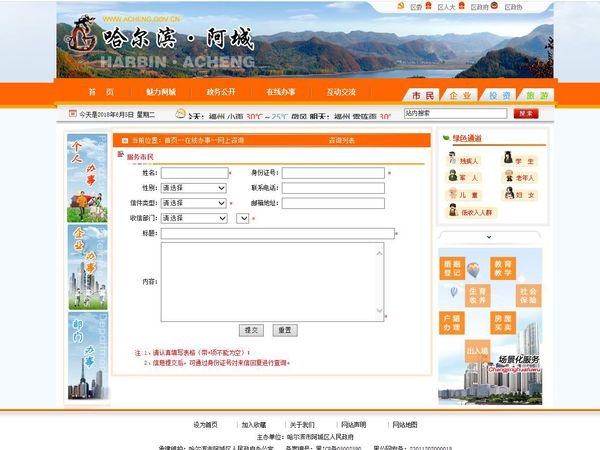Click the weather sun-cloud icon

[181, 113]
